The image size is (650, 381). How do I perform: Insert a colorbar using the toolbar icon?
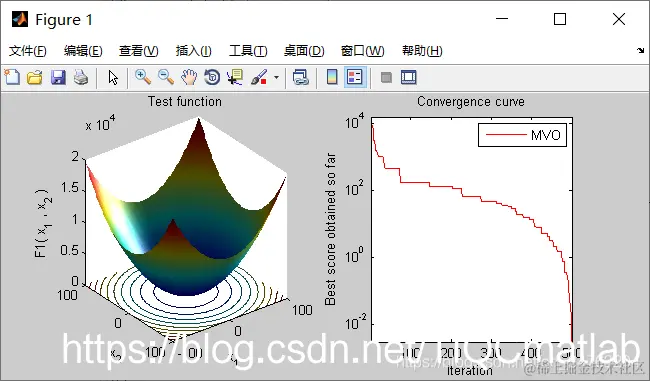pyautogui.click(x=332, y=77)
